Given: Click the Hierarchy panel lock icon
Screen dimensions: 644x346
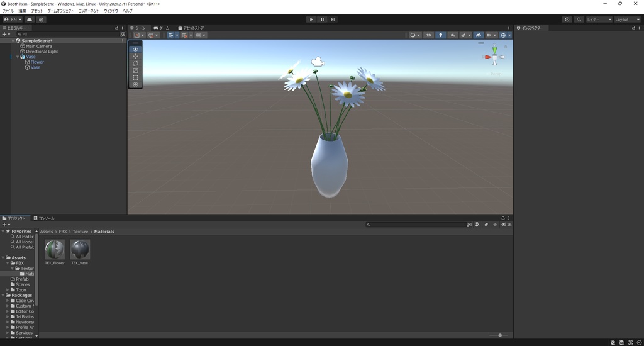Looking at the screenshot, I should tap(116, 28).
